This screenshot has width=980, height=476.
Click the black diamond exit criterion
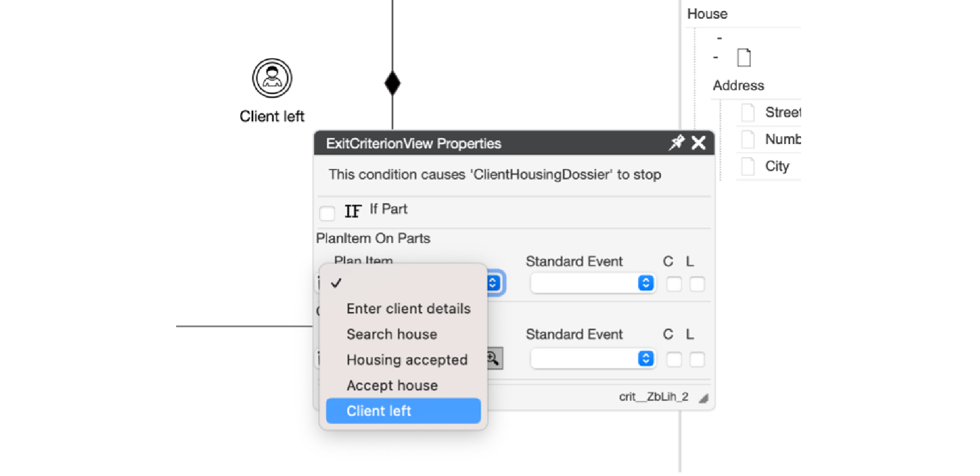[392, 83]
